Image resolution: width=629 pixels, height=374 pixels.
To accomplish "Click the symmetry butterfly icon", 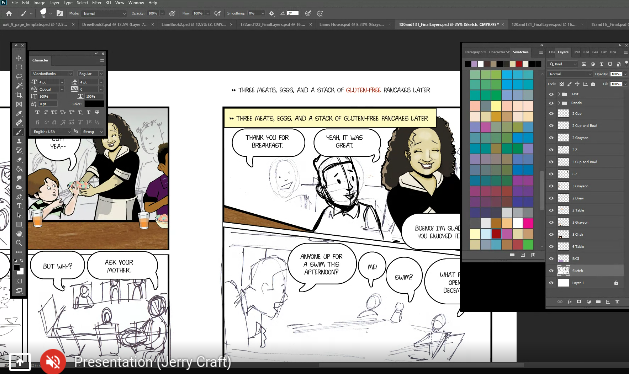I will 320,13.
